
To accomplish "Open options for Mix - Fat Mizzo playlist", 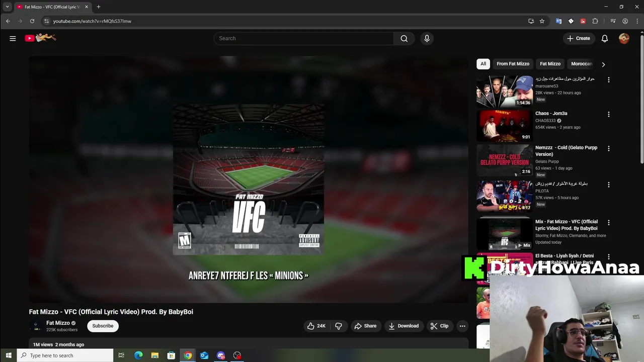I will (608, 223).
